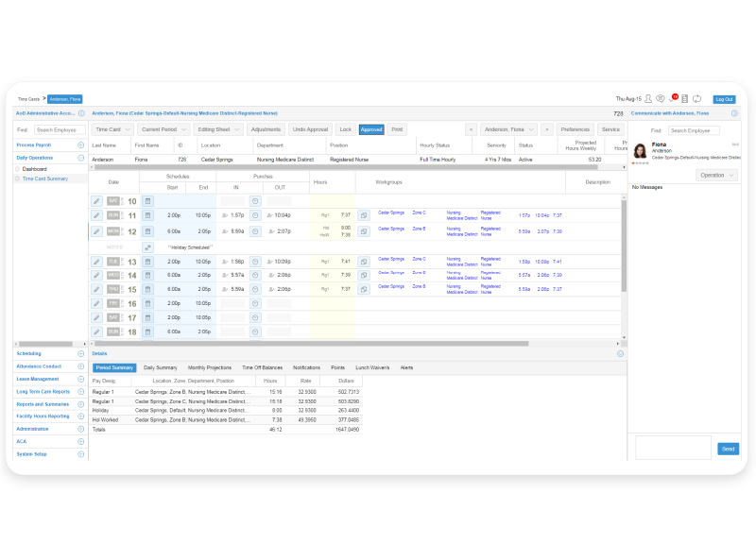Image resolution: width=756 pixels, height=544 pixels.
Task: Click the Undo Approval button
Action: pyautogui.click(x=312, y=129)
